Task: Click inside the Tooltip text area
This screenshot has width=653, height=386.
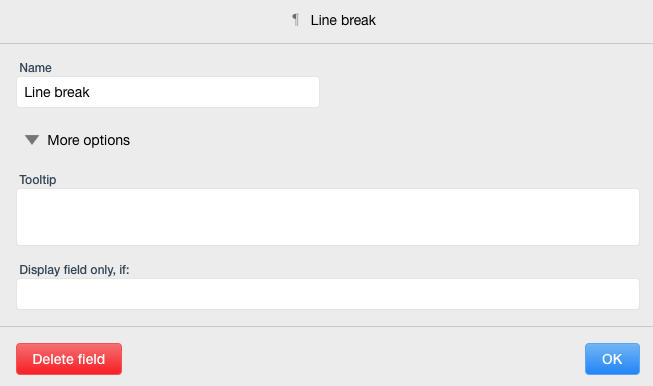Action: [328, 217]
